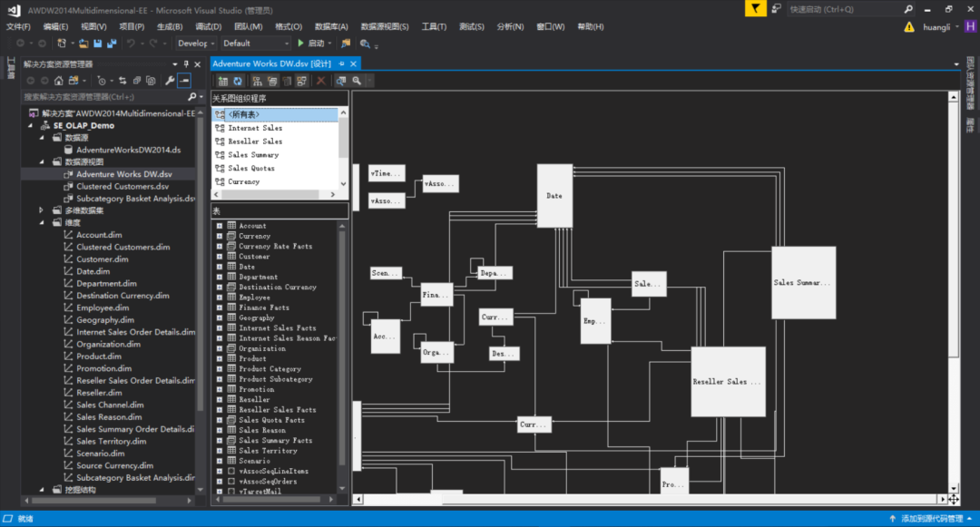Click the Zoom magnifier icon in DSV toolbar
This screenshot has width=980, height=527.
[357, 81]
